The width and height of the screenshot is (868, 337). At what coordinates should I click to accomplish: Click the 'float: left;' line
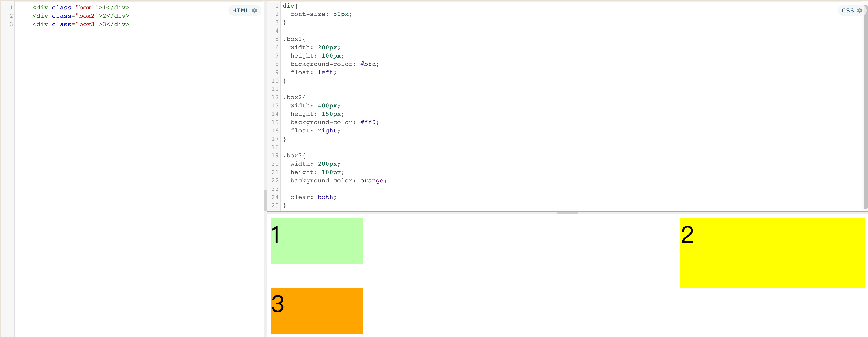tap(313, 72)
